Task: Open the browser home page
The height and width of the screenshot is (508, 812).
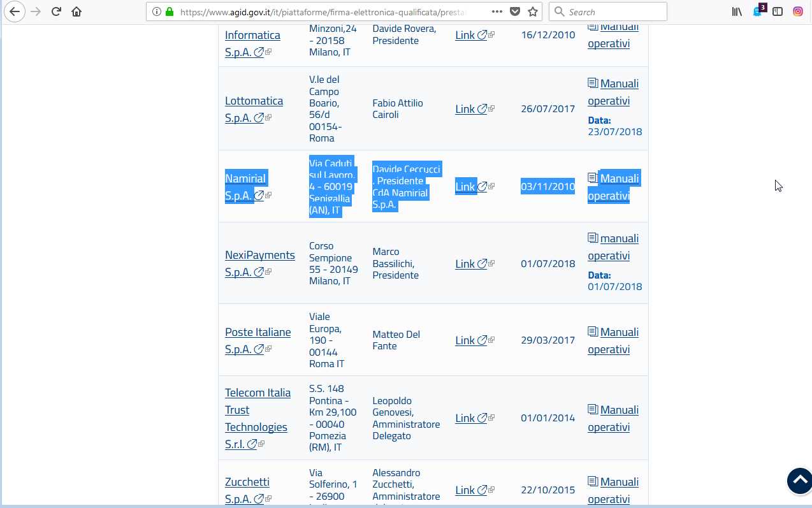Action: click(76, 11)
